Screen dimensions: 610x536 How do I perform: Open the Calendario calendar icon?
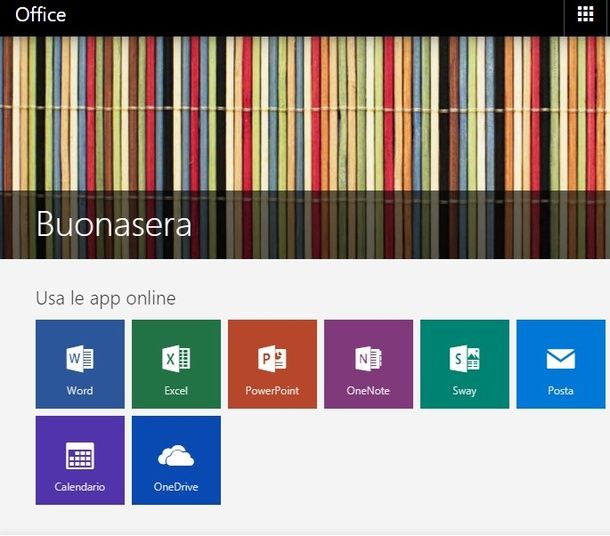pos(79,456)
